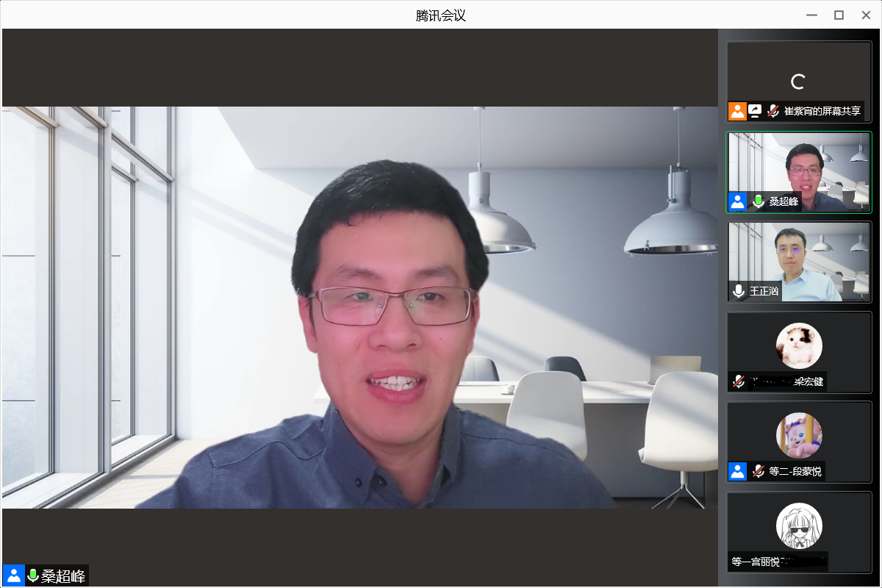Select the anime sunglasses avatar of 等一宫丽悦
Screen dimensions: 882x588
[799, 526]
